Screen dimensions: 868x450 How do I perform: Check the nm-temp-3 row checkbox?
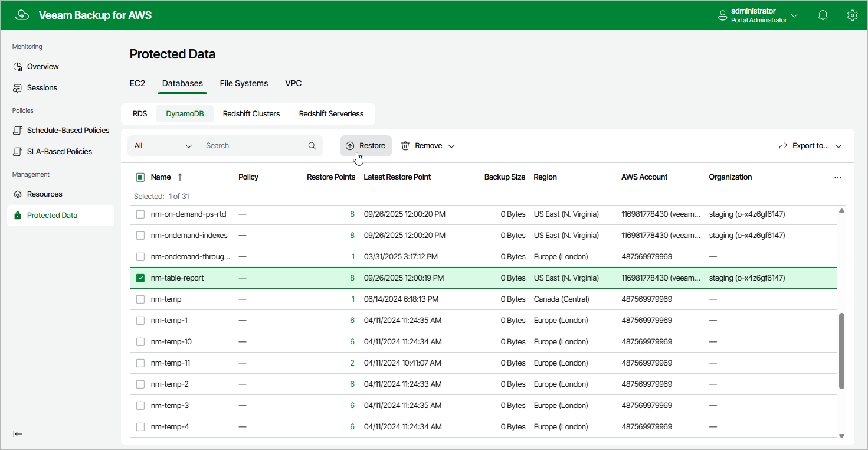click(x=140, y=406)
